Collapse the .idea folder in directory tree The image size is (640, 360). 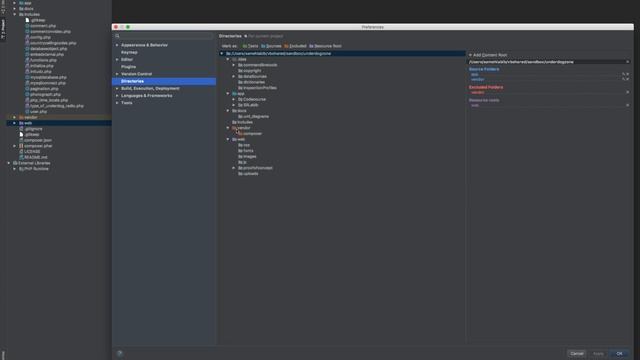(228, 60)
